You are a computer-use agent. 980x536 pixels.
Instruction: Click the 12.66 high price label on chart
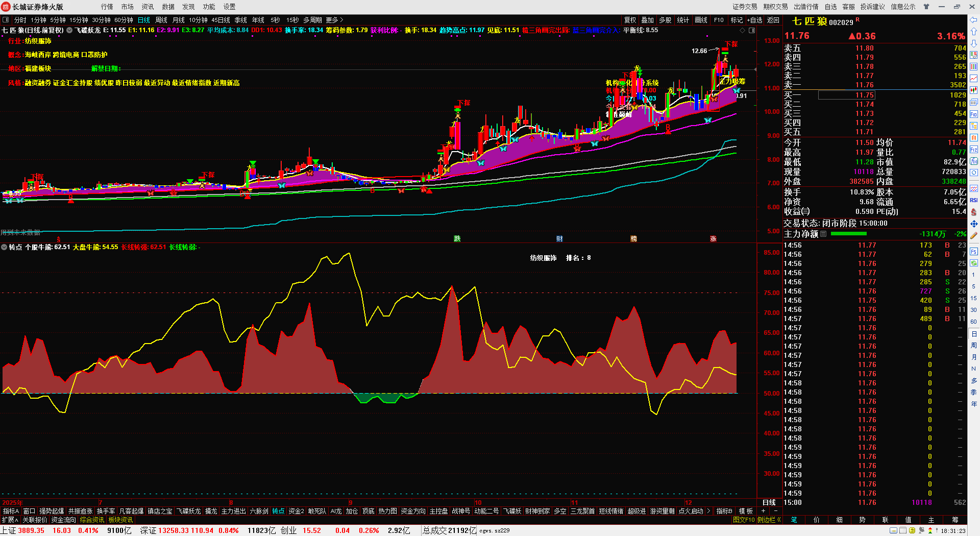click(x=699, y=51)
